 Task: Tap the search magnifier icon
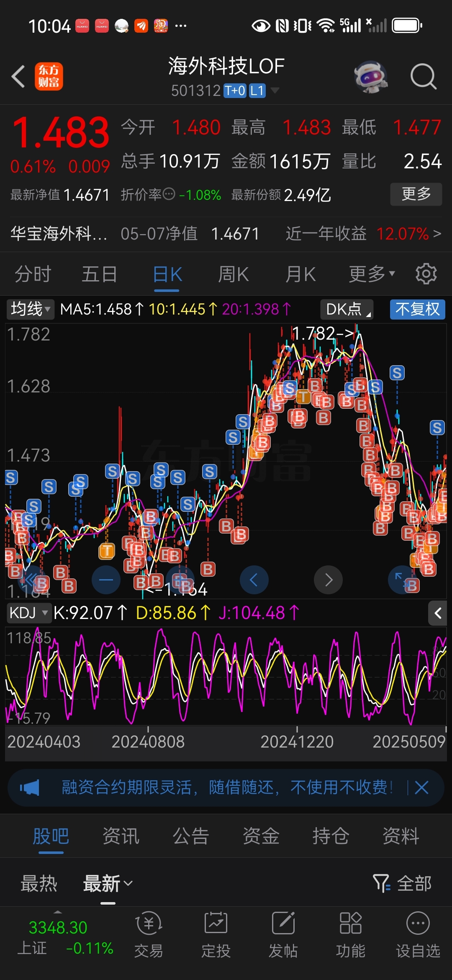tap(423, 77)
